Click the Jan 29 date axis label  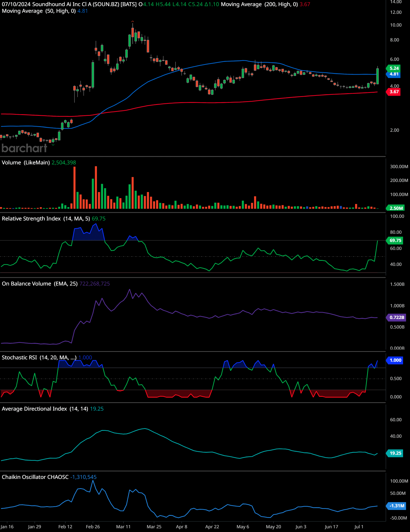pyautogui.click(x=35, y=527)
